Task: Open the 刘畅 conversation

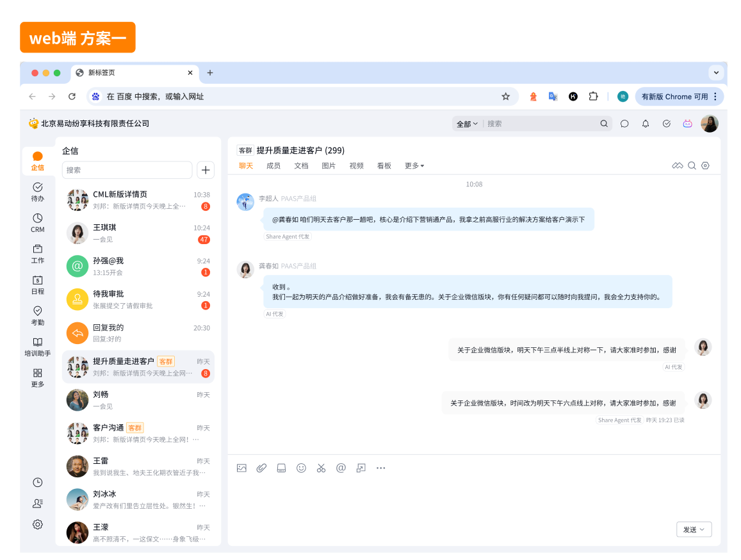Action: 138,400
